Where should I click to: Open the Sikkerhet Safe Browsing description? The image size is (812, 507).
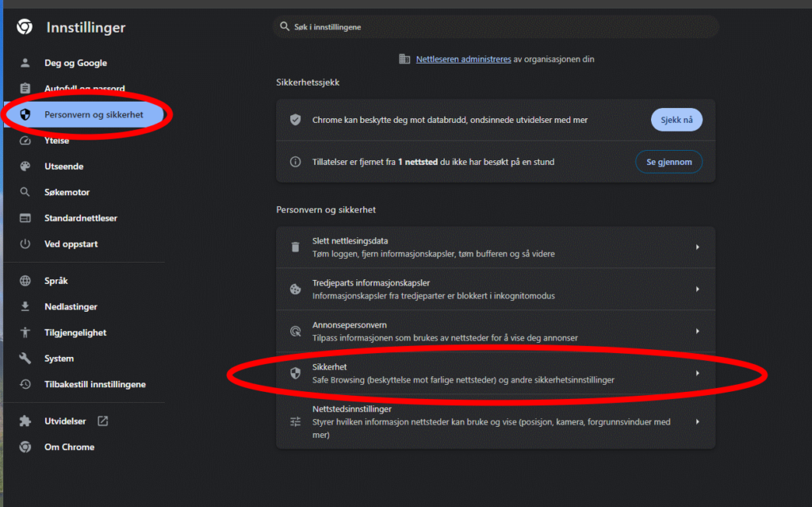coord(463,380)
